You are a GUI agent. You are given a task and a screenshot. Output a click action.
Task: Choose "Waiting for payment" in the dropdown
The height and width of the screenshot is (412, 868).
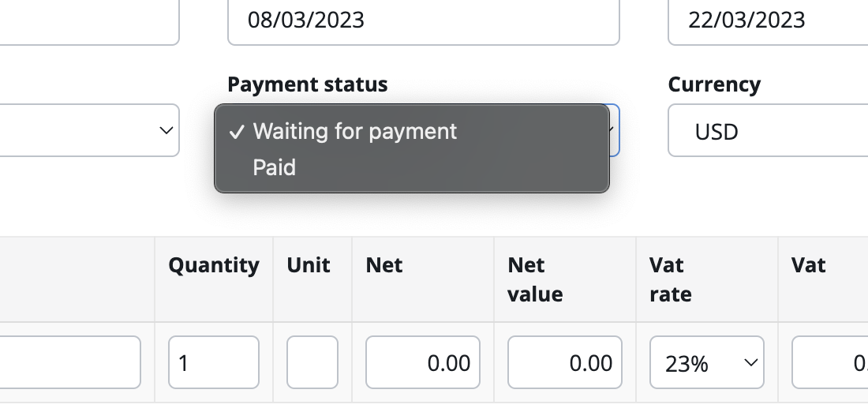(x=355, y=131)
